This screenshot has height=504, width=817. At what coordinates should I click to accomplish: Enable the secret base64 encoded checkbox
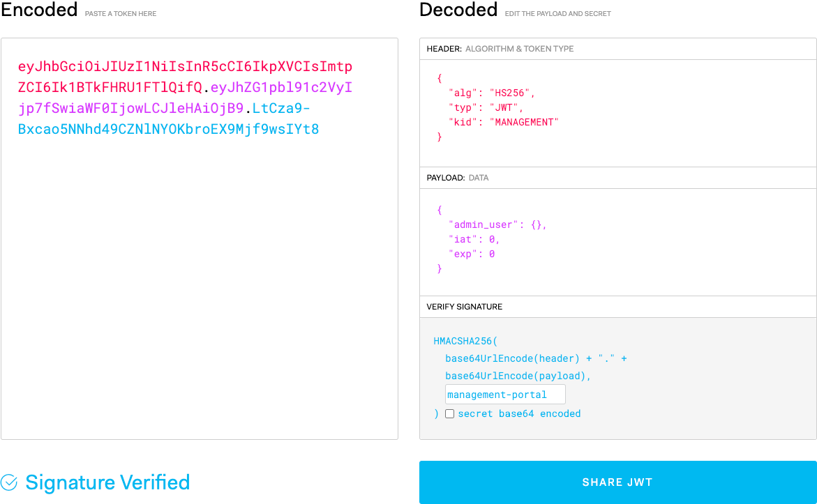[x=450, y=413]
